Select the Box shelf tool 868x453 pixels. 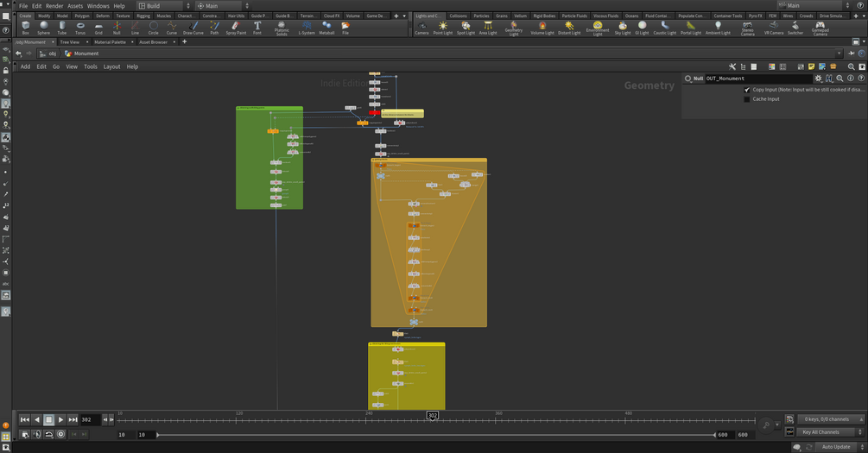25,28
